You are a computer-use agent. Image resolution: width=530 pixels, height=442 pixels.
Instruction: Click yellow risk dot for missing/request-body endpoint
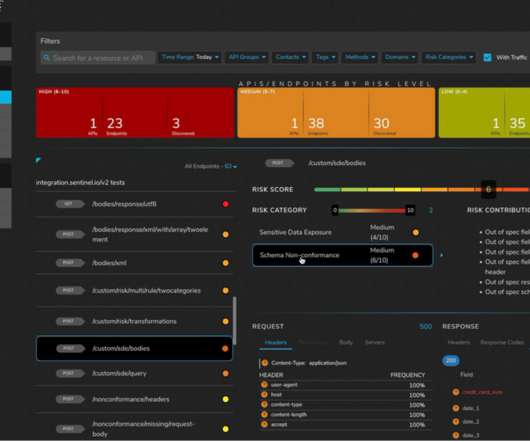225,429
